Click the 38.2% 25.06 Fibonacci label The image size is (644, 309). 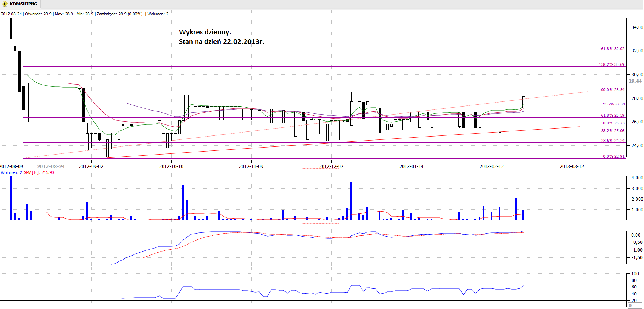tap(613, 131)
